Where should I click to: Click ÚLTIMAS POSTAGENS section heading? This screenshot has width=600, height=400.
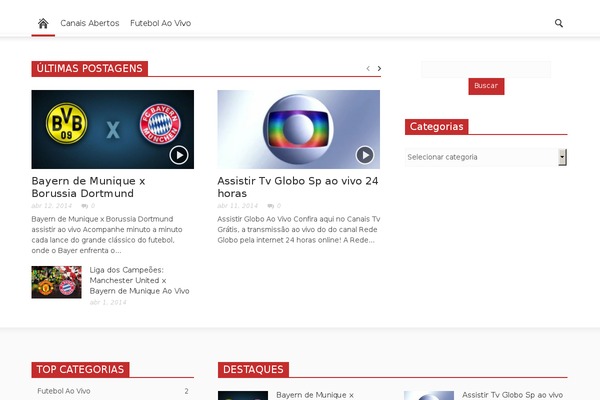click(90, 69)
